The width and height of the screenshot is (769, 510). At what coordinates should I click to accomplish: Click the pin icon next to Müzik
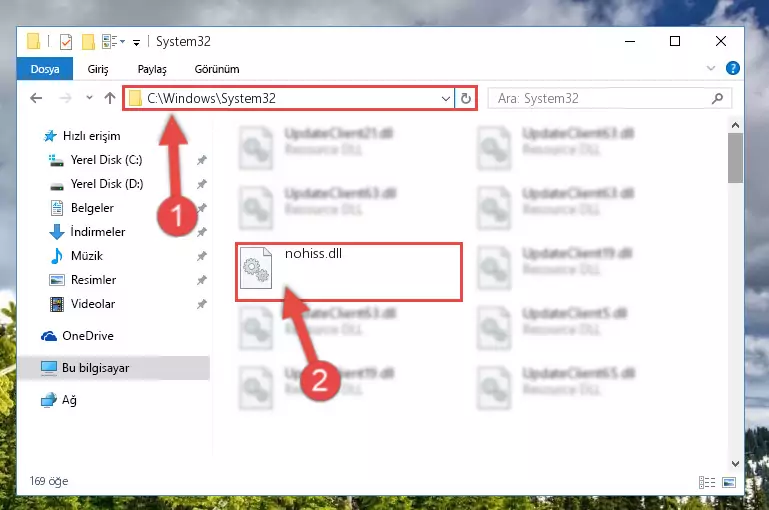202,256
